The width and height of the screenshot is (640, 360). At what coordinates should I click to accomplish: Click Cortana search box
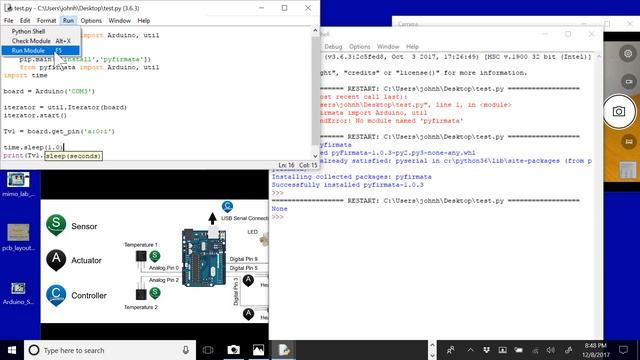click(x=110, y=350)
